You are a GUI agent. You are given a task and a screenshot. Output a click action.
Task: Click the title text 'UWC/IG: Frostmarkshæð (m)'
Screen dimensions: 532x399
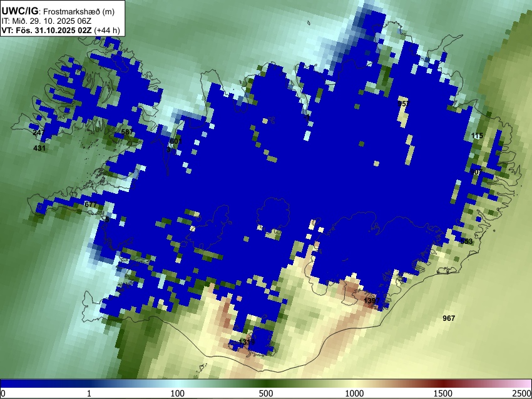[x=58, y=11]
